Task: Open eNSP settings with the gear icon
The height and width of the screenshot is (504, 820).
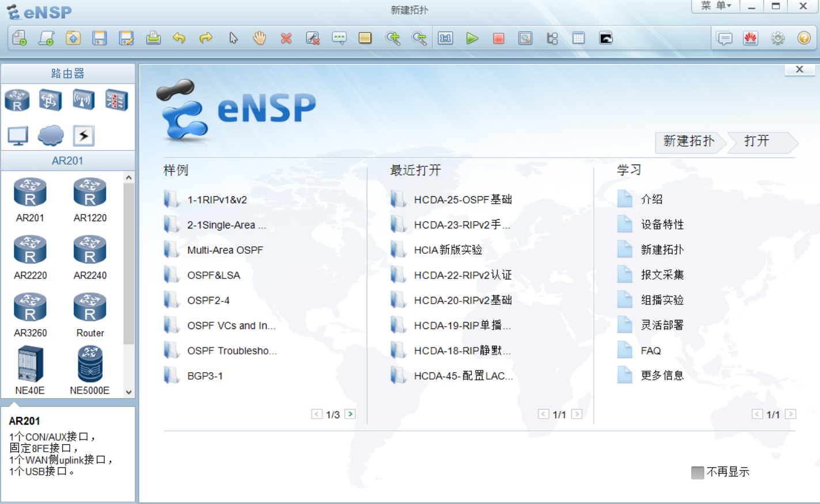Action: (778, 38)
